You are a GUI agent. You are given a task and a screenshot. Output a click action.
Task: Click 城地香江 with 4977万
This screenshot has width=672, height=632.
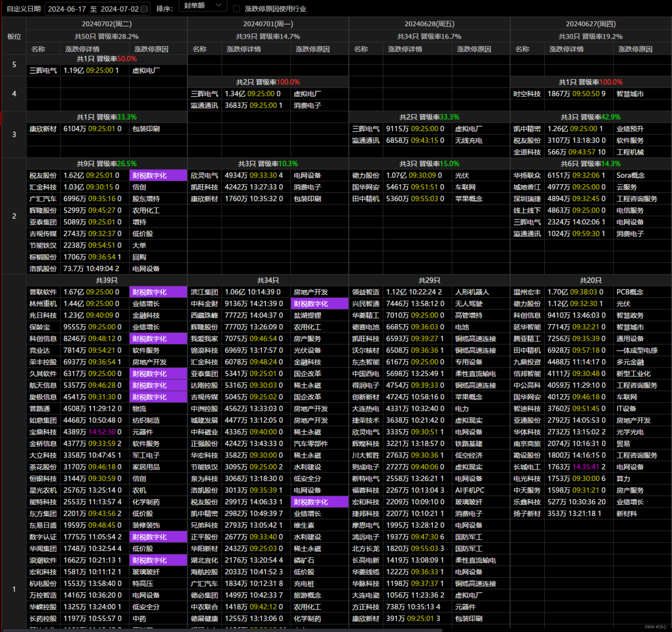pyautogui.click(x=527, y=187)
